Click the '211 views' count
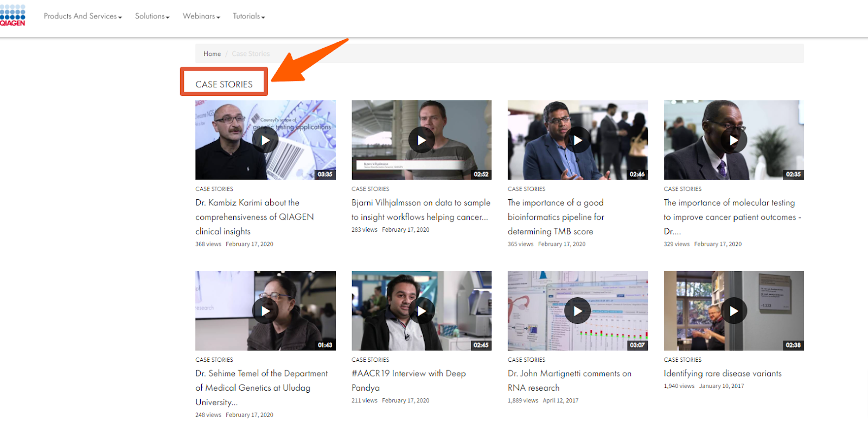This screenshot has width=868, height=427. point(365,400)
